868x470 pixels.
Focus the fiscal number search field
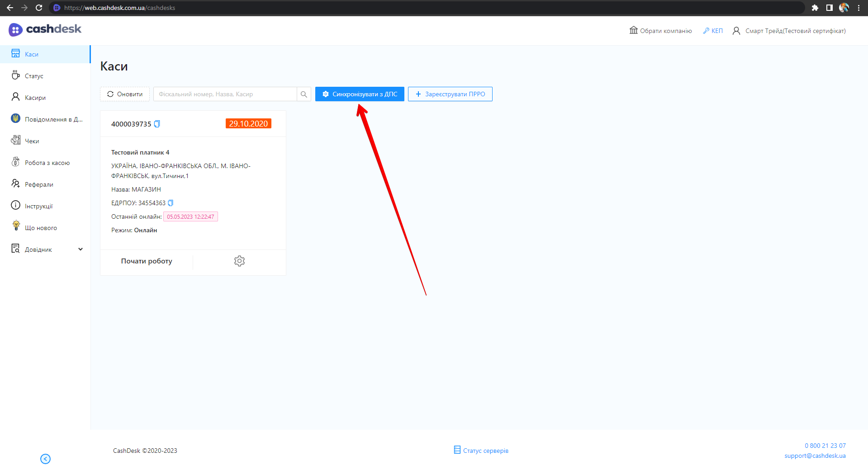pyautogui.click(x=225, y=94)
